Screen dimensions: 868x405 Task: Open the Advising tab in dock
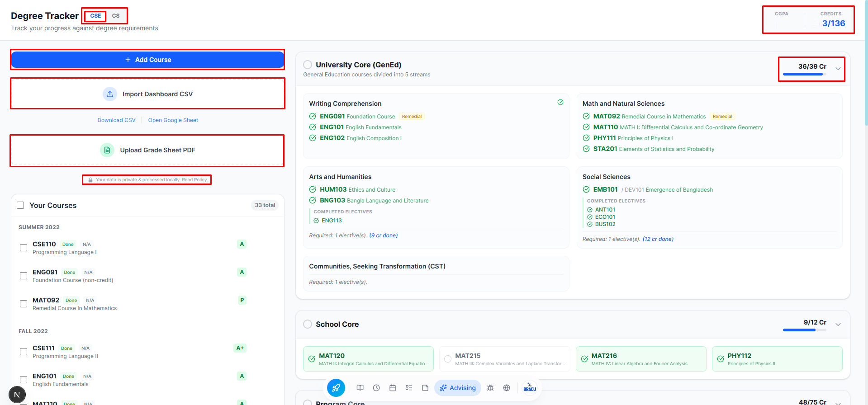(458, 388)
